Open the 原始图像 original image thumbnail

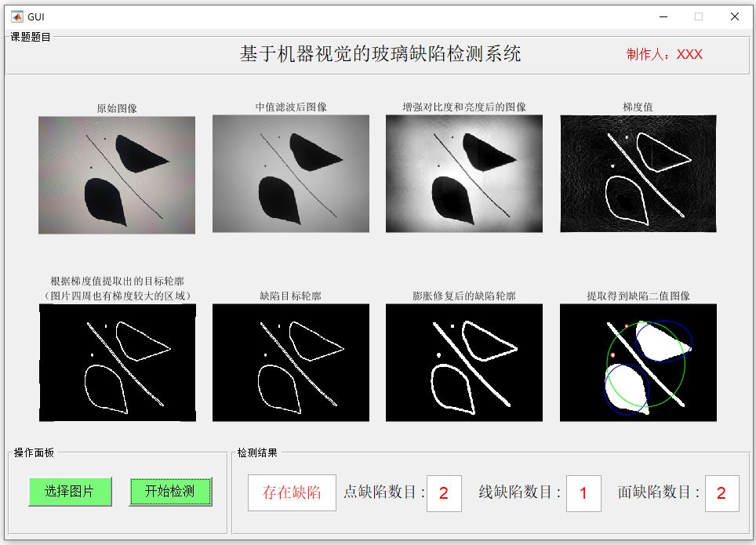117,175
